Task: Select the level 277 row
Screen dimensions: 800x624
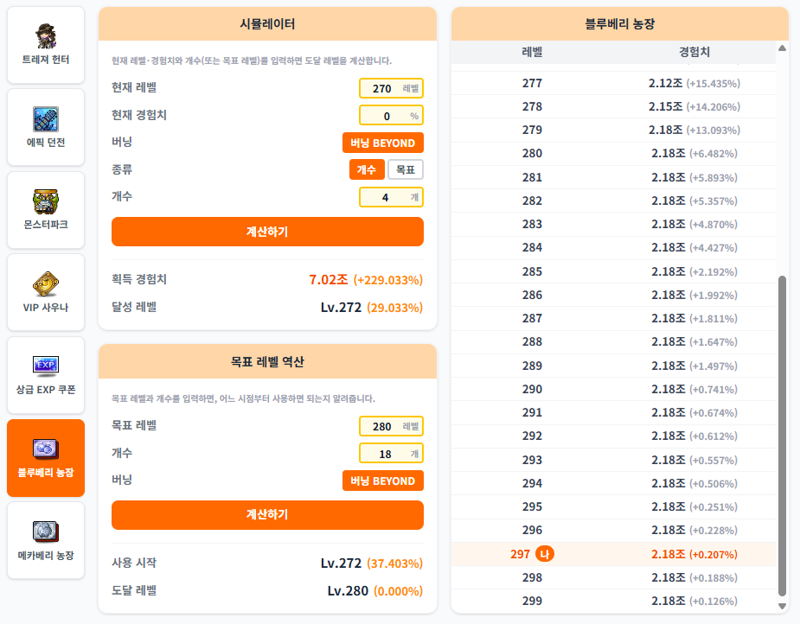Action: tap(613, 83)
